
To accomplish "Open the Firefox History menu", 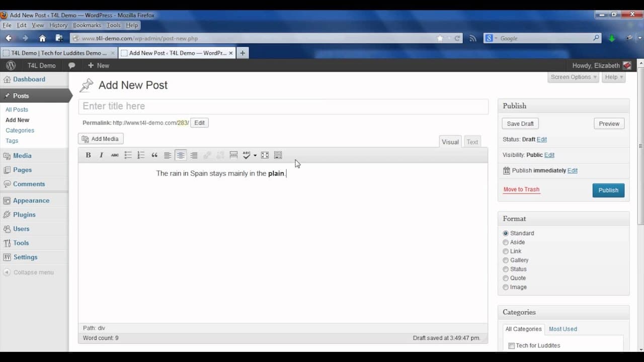I will [58, 25].
